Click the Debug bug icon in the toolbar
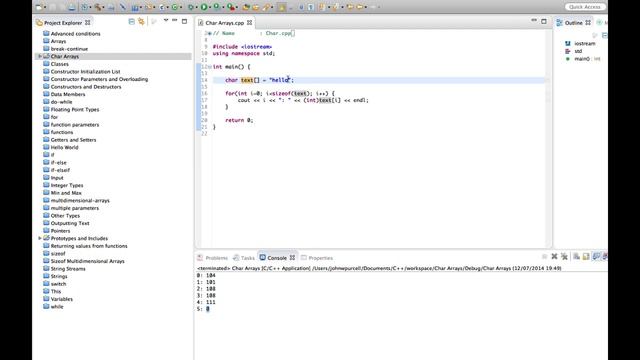Viewport: 640px width, 360px height. [191, 7]
